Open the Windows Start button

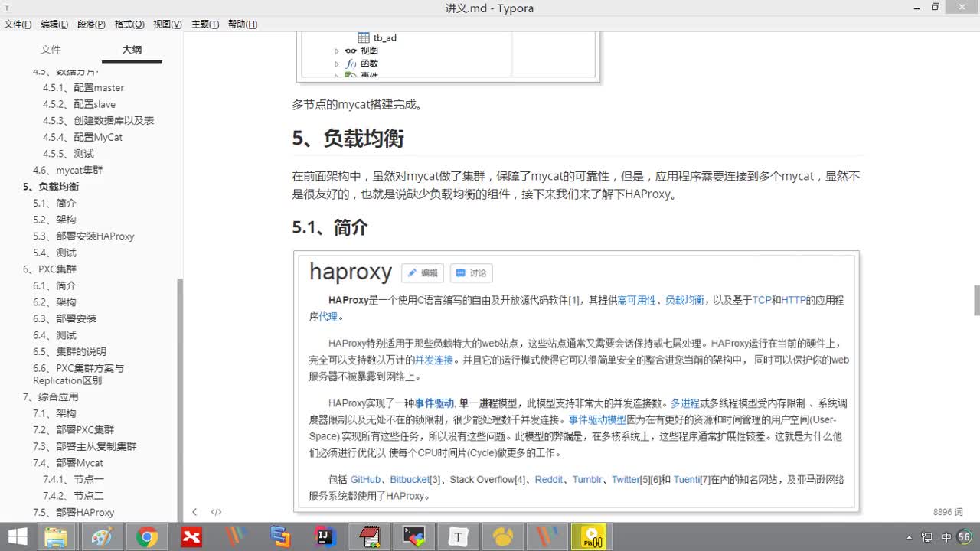pos(18,537)
